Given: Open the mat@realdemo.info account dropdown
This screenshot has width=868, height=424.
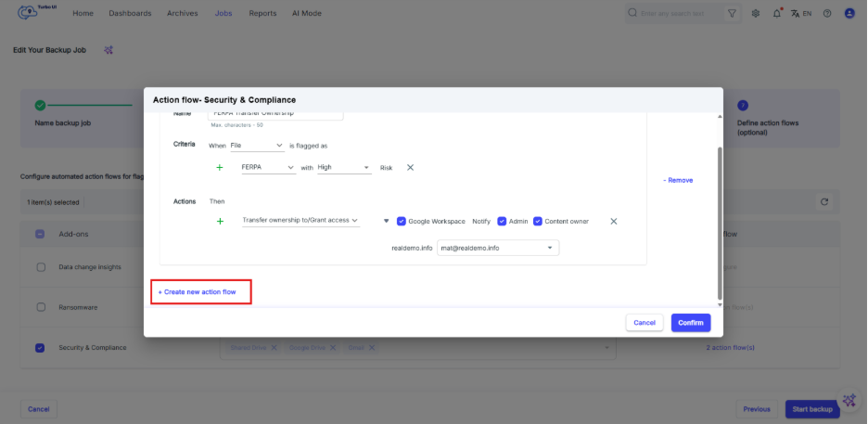Looking at the screenshot, I should (x=498, y=248).
